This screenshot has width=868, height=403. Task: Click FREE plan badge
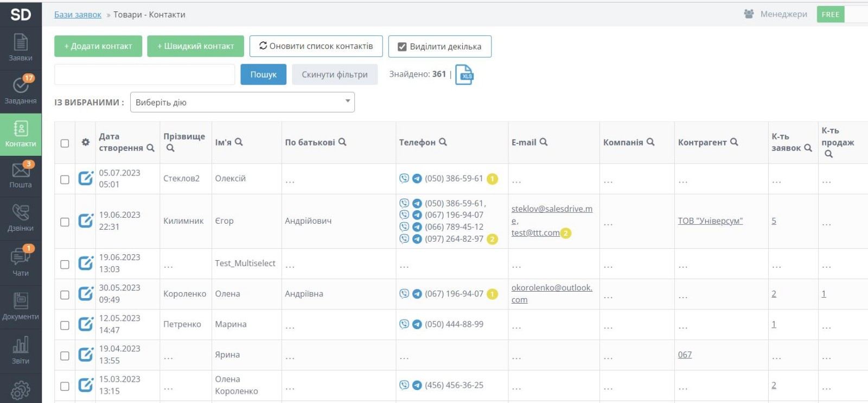coord(831,14)
